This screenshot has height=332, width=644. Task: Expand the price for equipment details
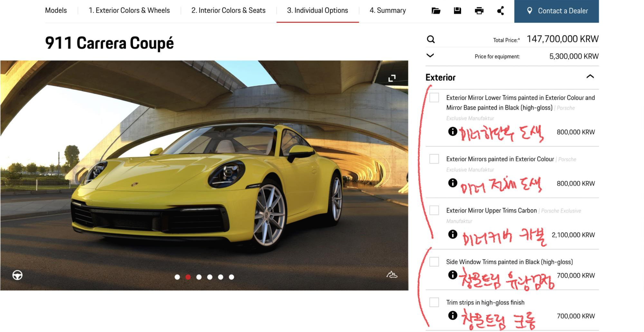pos(430,55)
